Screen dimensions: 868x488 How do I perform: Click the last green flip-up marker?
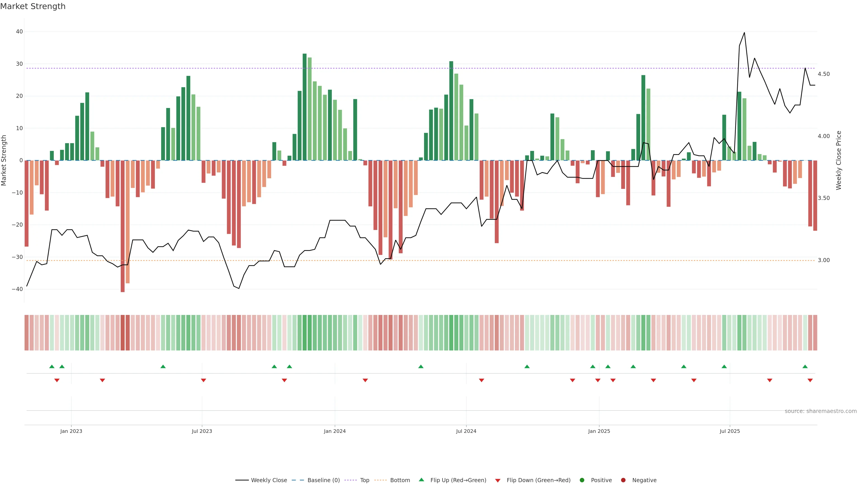[805, 366]
